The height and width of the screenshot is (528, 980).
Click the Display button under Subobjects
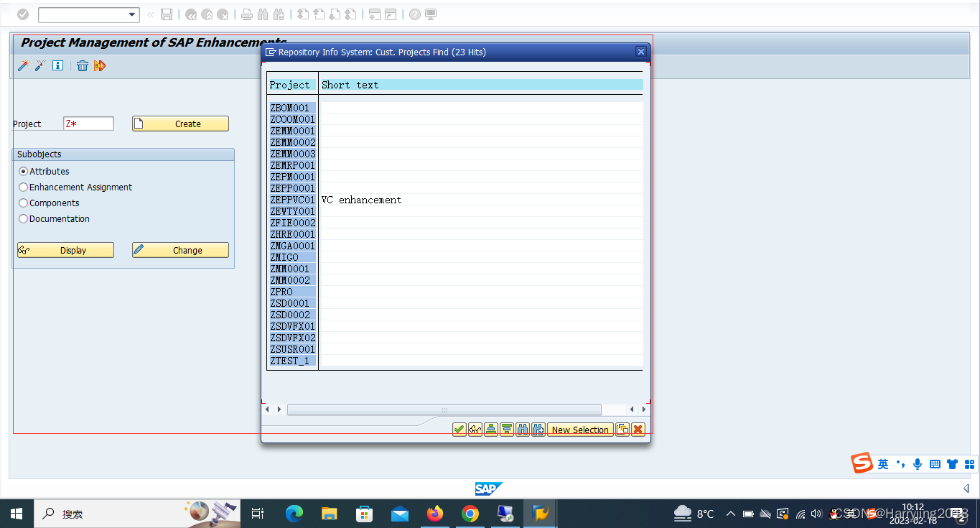pyautogui.click(x=65, y=250)
